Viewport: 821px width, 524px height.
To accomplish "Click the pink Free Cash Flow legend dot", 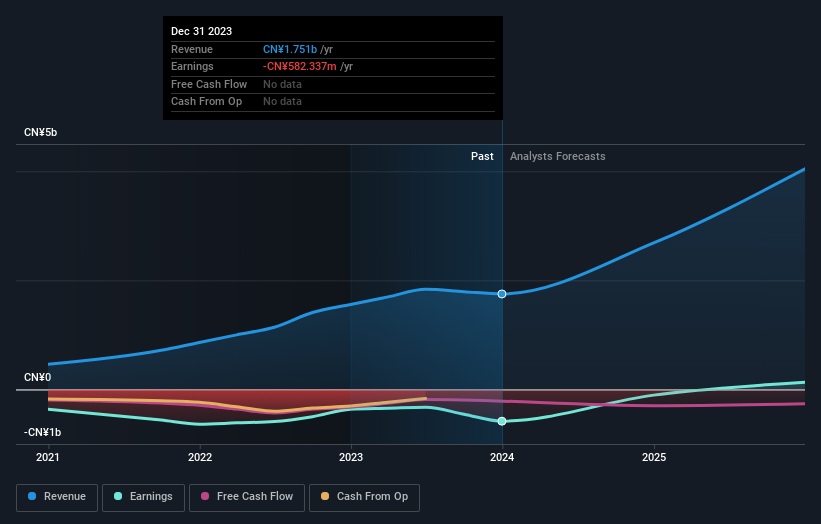I will (205, 496).
